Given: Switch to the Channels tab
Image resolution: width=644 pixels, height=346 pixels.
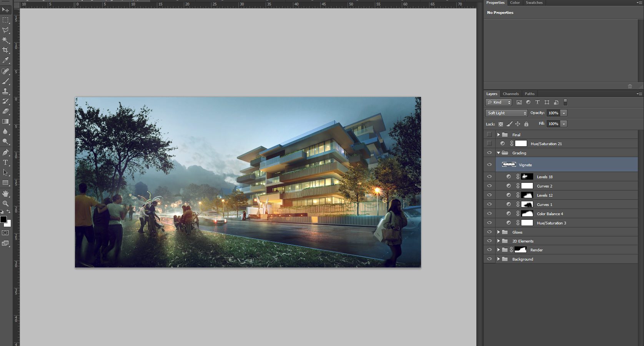Looking at the screenshot, I should (511, 94).
